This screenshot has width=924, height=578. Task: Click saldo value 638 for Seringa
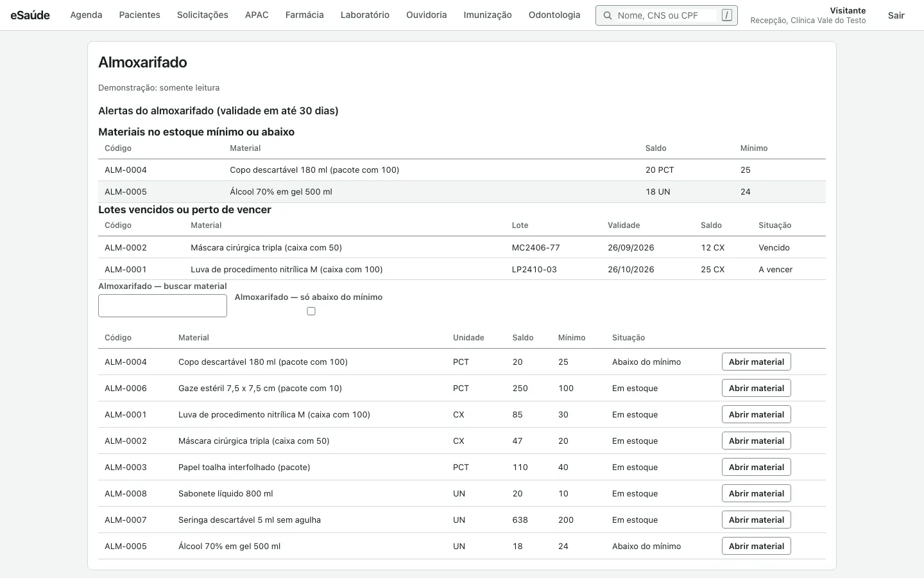click(520, 520)
